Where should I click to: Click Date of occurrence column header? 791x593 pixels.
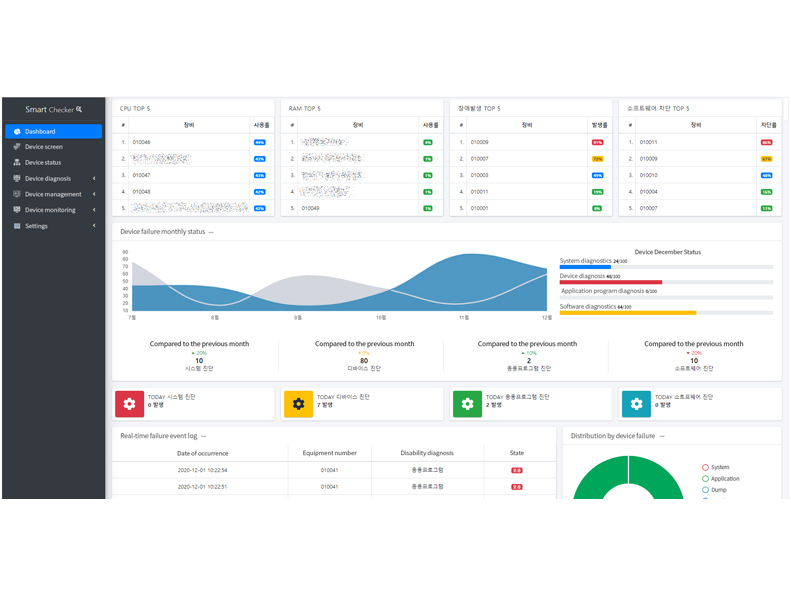202,453
